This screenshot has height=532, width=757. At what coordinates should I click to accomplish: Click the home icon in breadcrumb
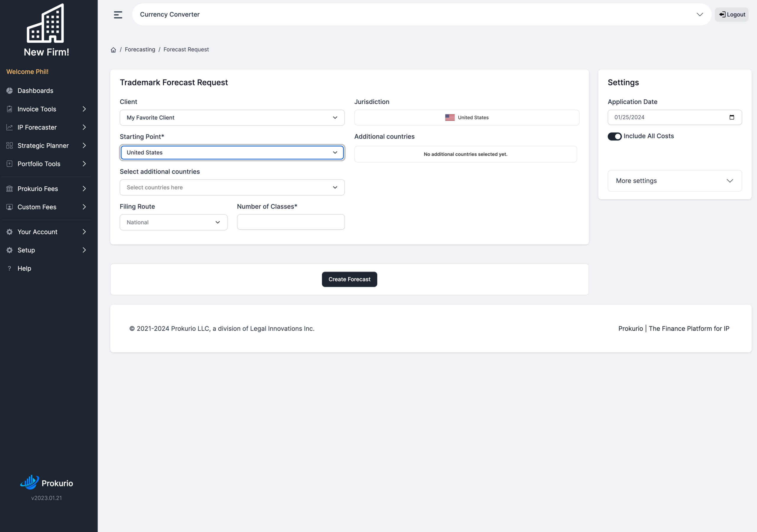114,50
